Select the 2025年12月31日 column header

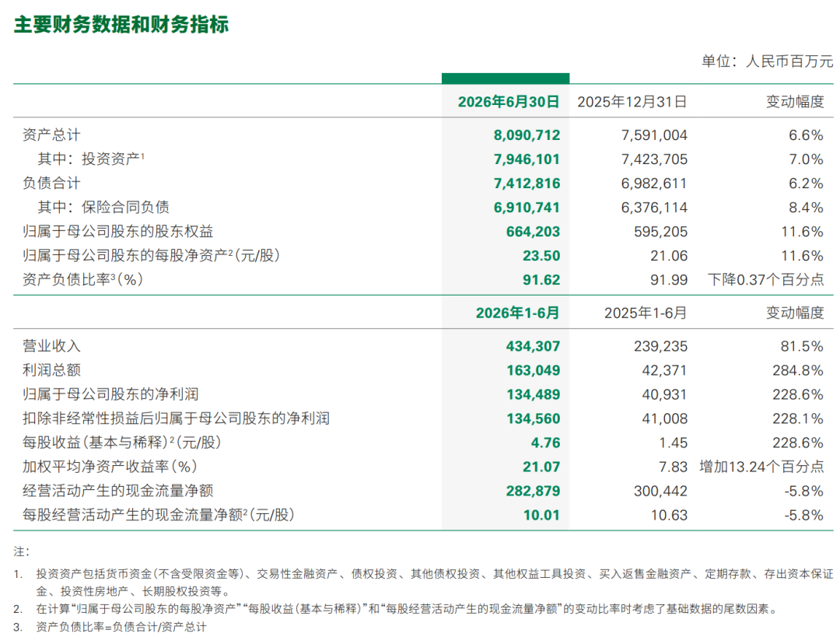coord(632,102)
